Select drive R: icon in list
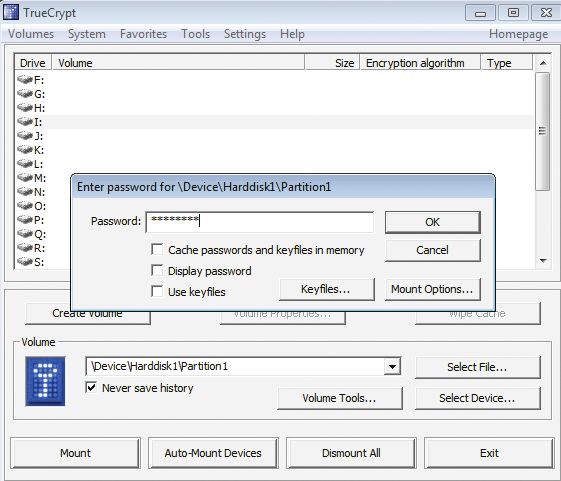This screenshot has width=561, height=481. [25, 248]
